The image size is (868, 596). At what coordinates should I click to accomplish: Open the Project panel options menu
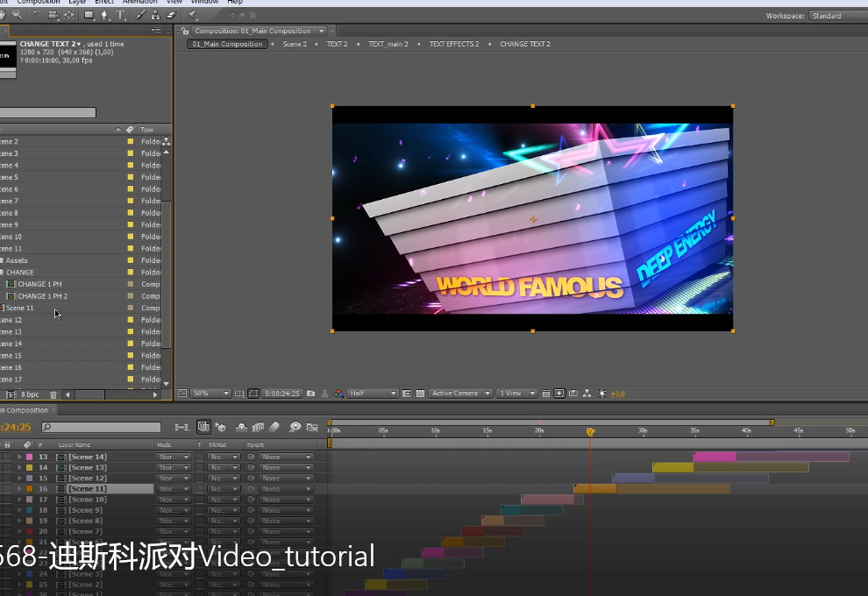pos(156,31)
